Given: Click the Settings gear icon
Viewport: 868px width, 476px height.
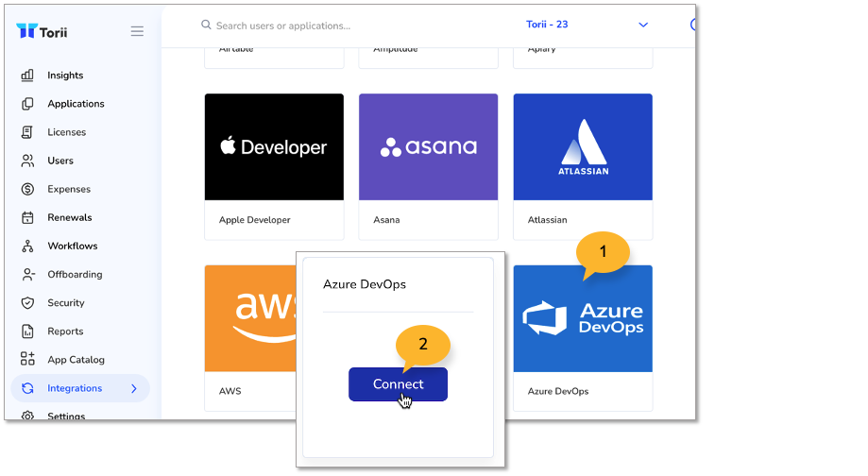Looking at the screenshot, I should (27, 416).
